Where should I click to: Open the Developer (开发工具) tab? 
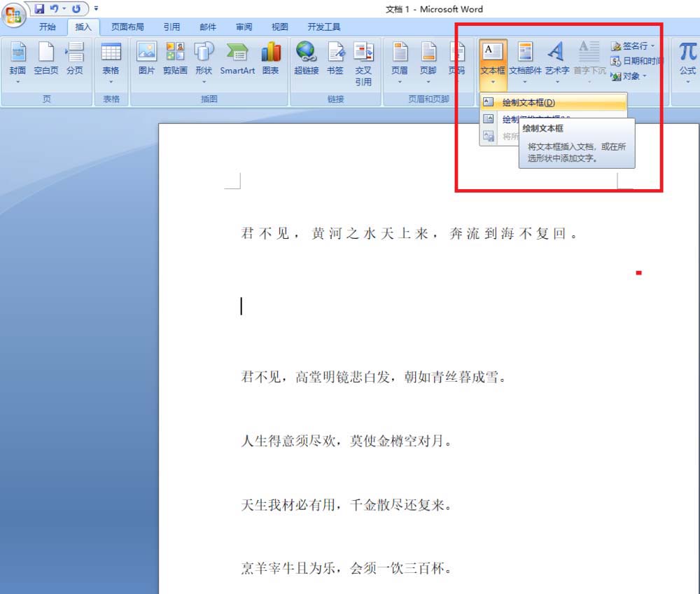pos(323,27)
